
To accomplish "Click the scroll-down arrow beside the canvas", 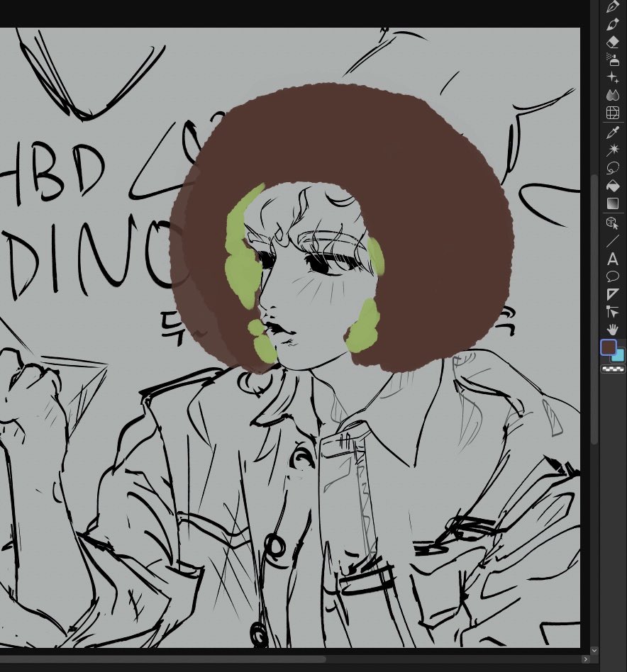I will (594, 651).
